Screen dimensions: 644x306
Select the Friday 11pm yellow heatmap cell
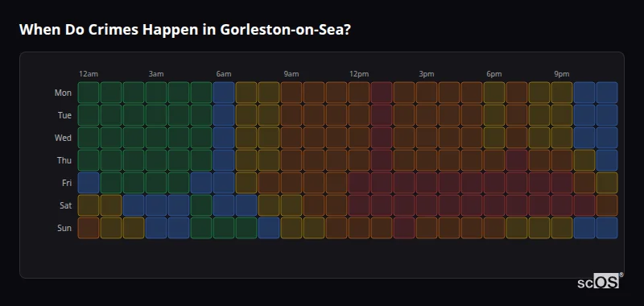point(607,183)
